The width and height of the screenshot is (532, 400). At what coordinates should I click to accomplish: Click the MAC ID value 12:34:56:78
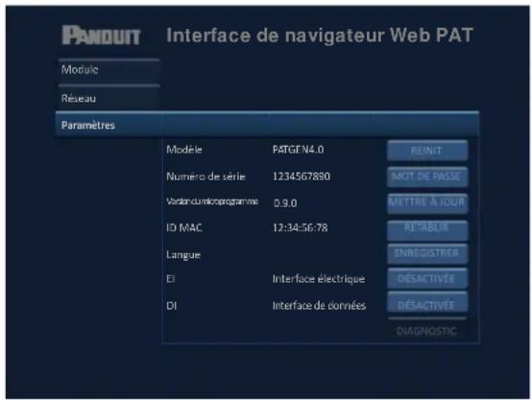coord(301,227)
